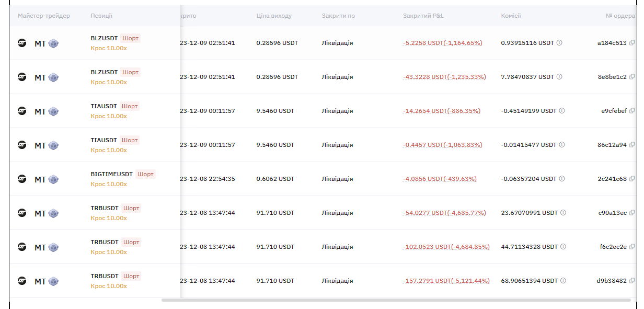The width and height of the screenshot is (644, 309).
Task: Copy order ID d9b38482
Action: tap(632, 281)
